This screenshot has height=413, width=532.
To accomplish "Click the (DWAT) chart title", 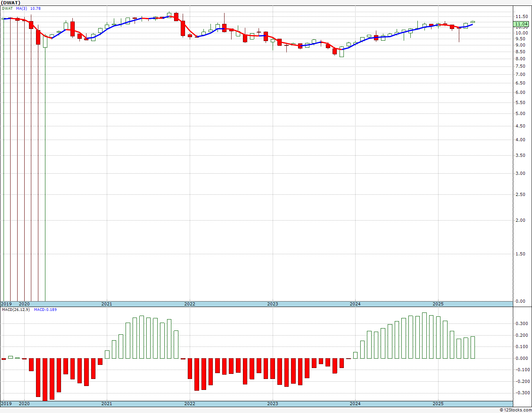I will pyautogui.click(x=11, y=3).
